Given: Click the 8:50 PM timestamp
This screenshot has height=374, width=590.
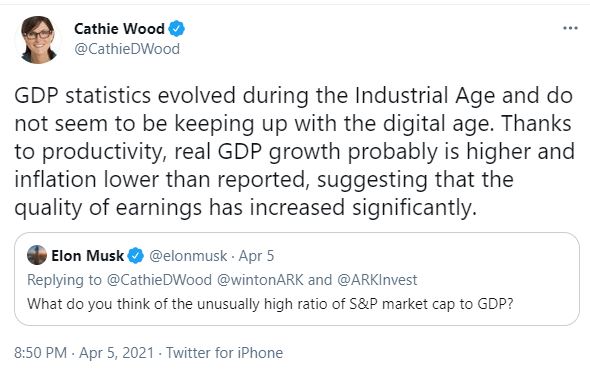Looking at the screenshot, I should [x=40, y=353].
